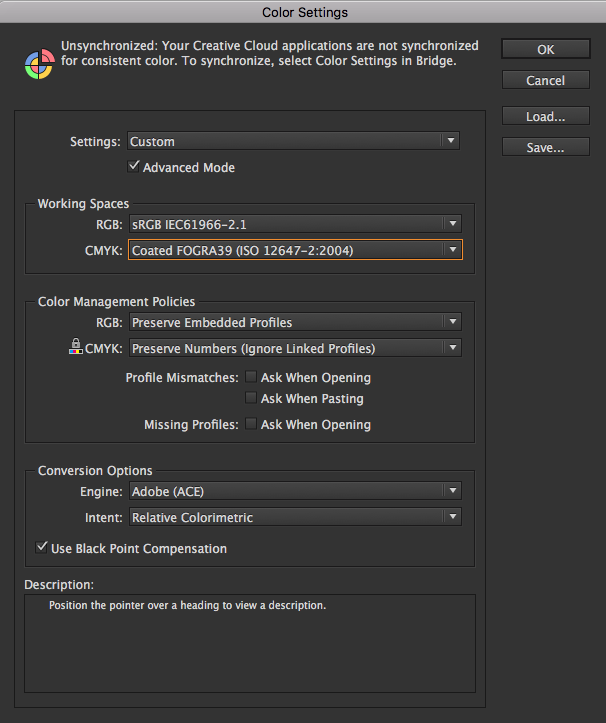Open RGB Preserve Embedded Profiles dropdown
606x723 pixels.
[x=295, y=321]
